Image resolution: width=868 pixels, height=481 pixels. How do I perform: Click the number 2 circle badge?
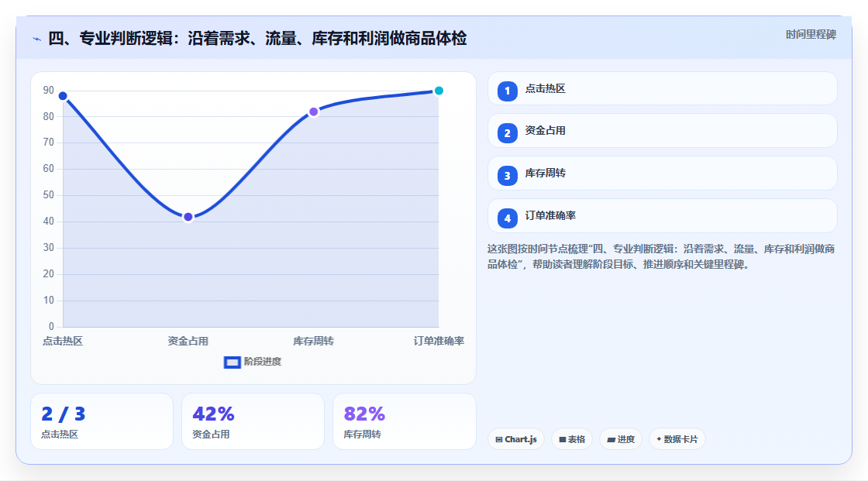pos(507,133)
